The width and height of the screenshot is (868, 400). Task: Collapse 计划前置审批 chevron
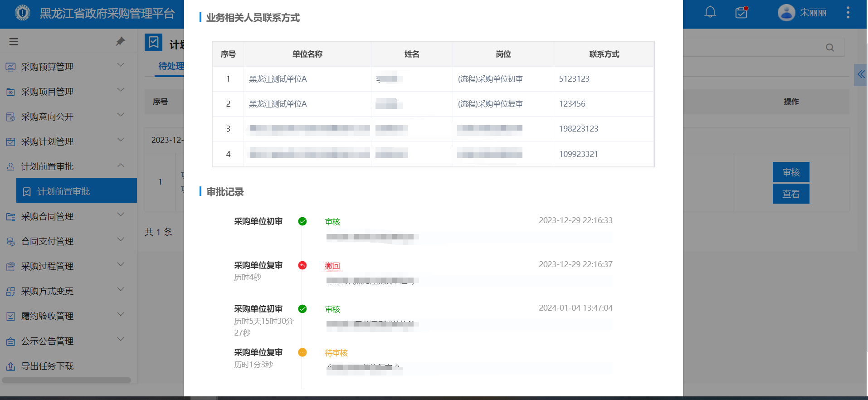(x=121, y=165)
